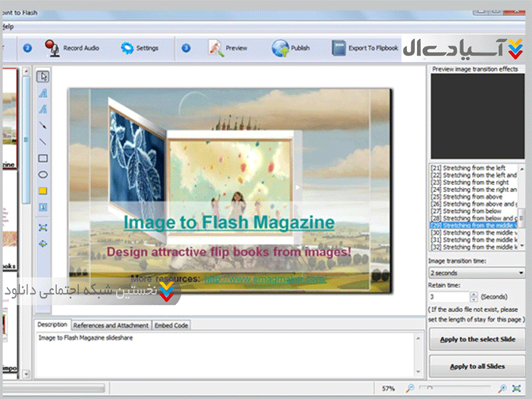Screen dimensions: 532x399
Task: Select the rectangle shape tool
Action: 43,158
